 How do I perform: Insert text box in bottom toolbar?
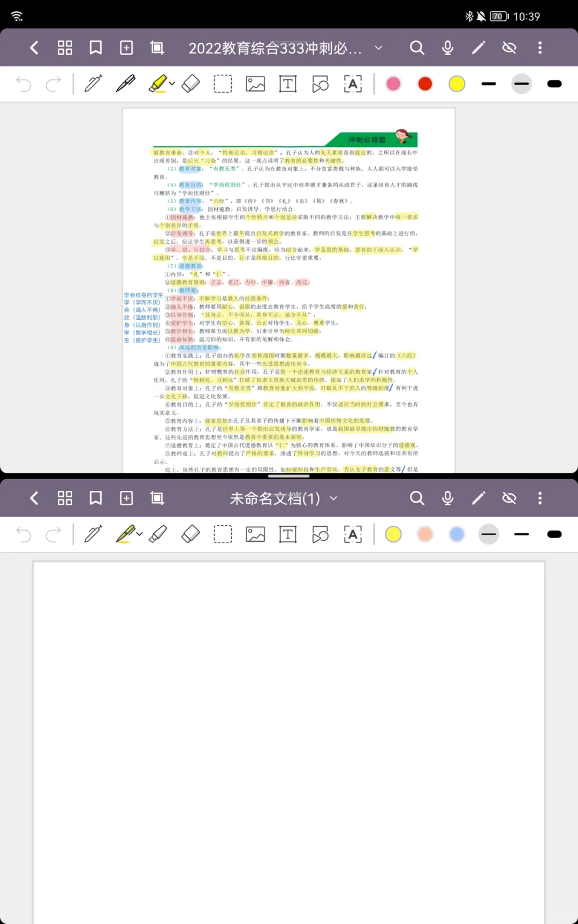288,534
